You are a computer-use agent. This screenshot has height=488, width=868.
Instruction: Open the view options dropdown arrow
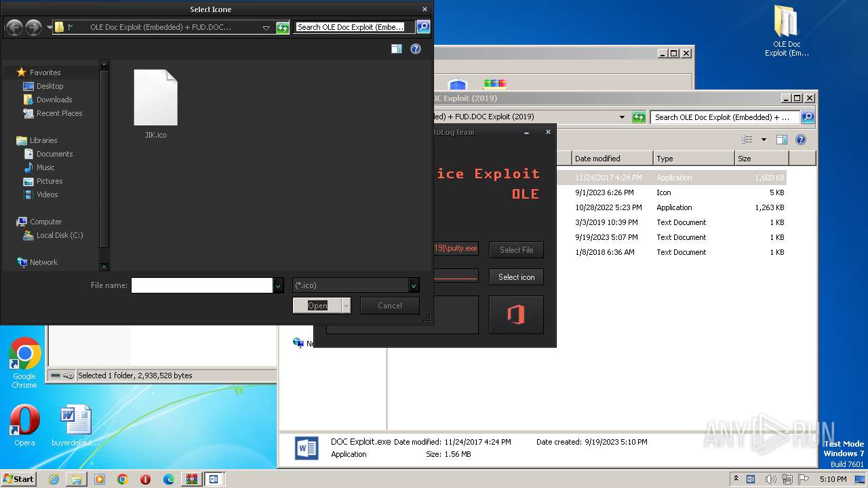(764, 140)
